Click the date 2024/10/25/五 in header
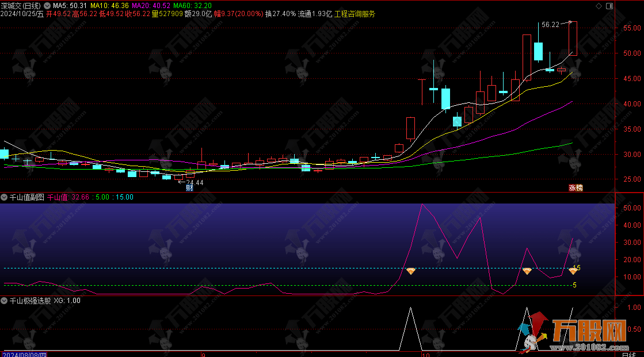Image resolution: width=644 pixels, height=357 pixels. click(x=22, y=14)
